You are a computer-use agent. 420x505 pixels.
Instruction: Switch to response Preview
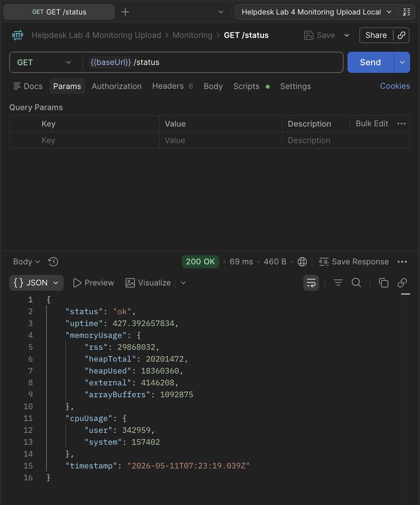(x=93, y=283)
